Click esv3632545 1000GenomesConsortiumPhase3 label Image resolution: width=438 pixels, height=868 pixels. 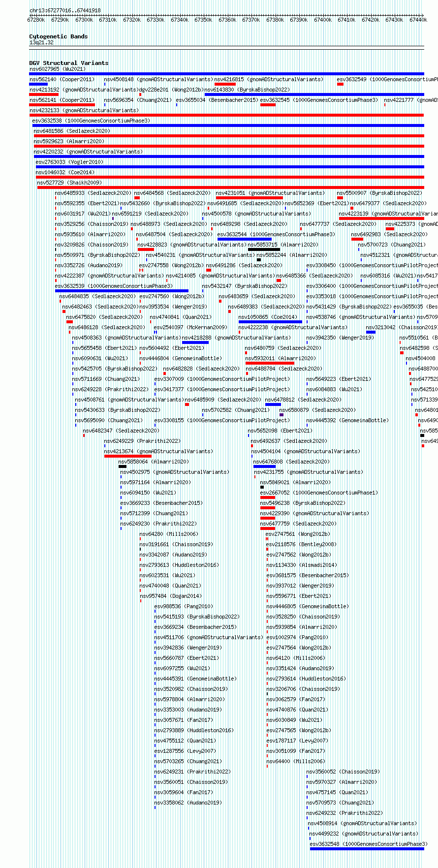click(319, 100)
